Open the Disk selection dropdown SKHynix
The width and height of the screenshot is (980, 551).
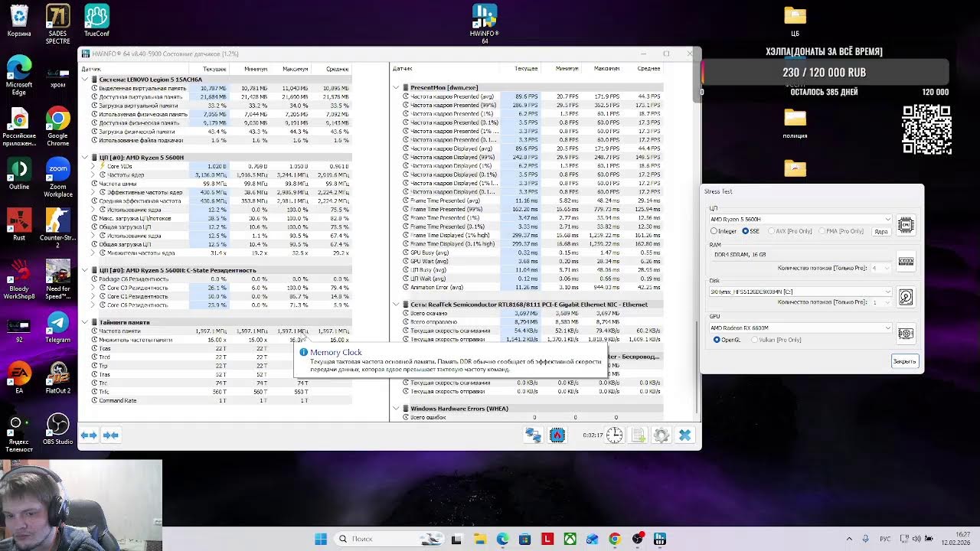click(801, 292)
